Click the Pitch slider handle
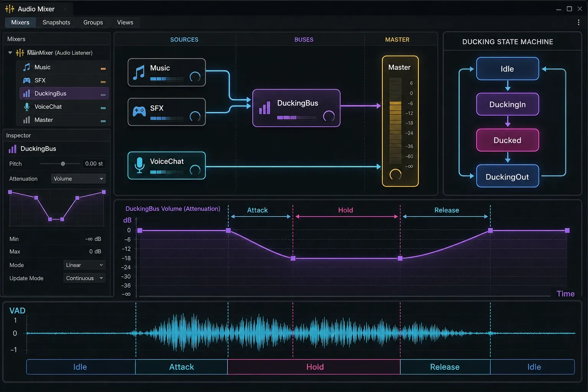This screenshot has width=588, height=392. click(63, 164)
